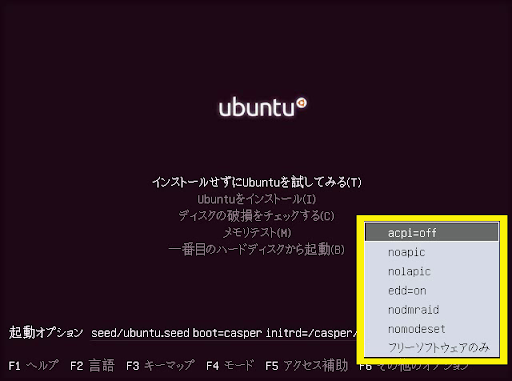Open F2 言語 language selector
The image size is (512, 381).
point(92,366)
